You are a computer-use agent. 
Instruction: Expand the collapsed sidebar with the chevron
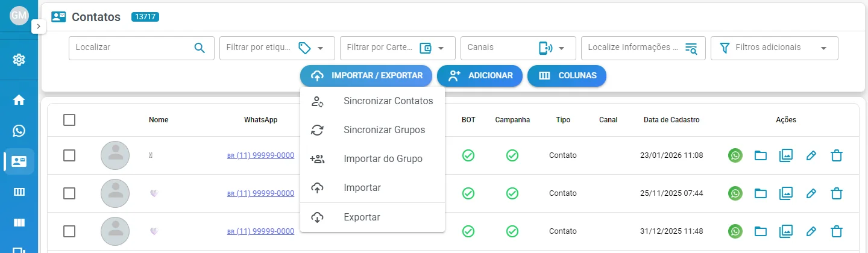[x=39, y=27]
